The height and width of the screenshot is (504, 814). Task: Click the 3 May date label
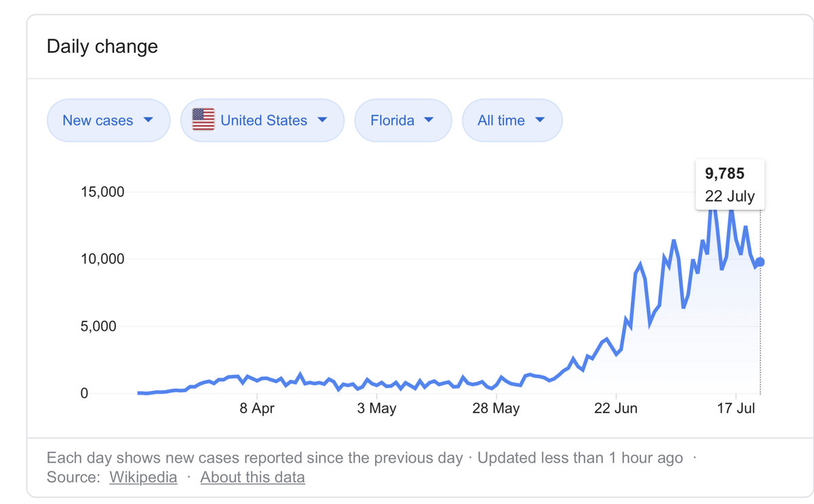coord(376,408)
